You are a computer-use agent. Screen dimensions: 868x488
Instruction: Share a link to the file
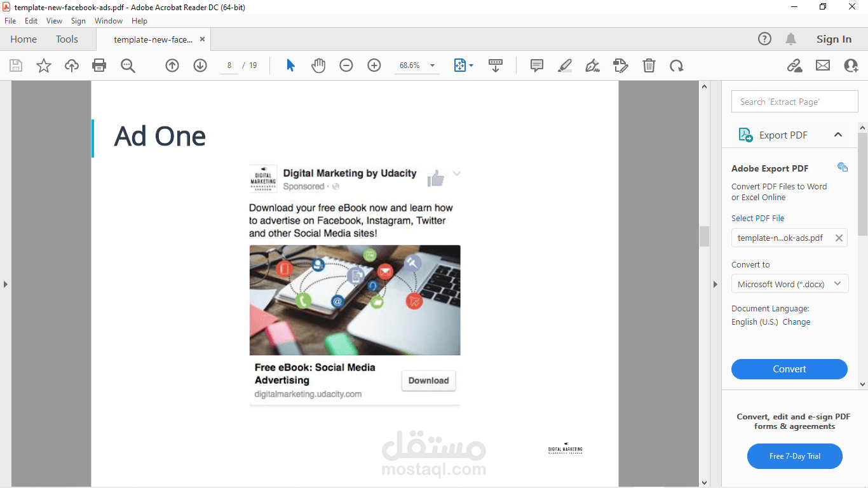[795, 65]
